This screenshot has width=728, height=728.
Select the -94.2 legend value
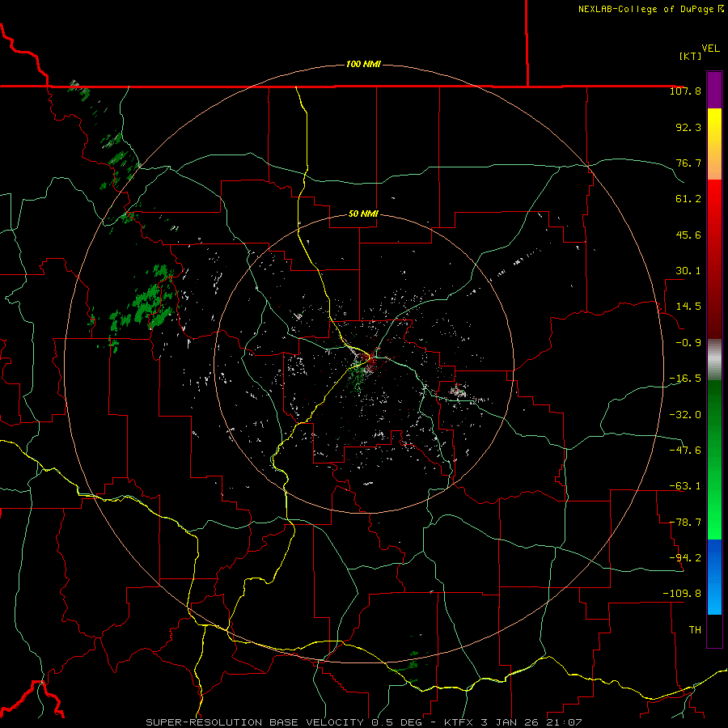[x=685, y=557]
